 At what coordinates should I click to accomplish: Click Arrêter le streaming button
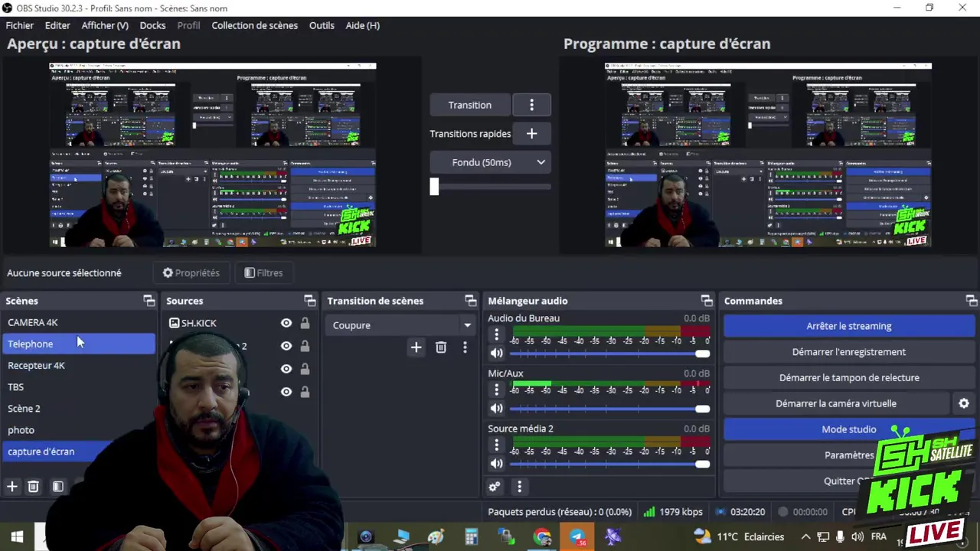(x=849, y=326)
